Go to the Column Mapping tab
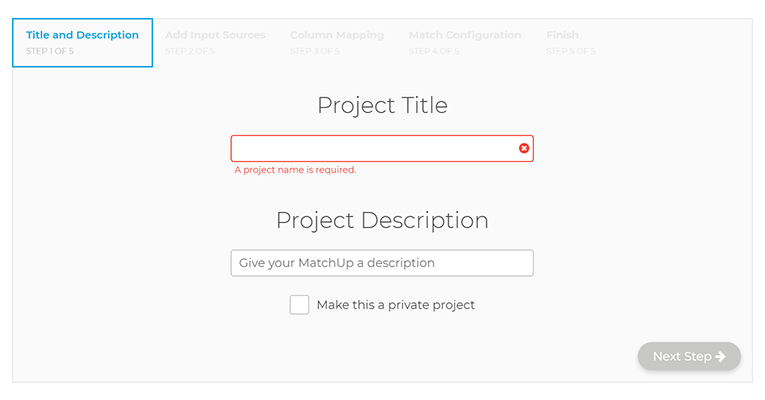The image size is (765, 400). click(337, 35)
